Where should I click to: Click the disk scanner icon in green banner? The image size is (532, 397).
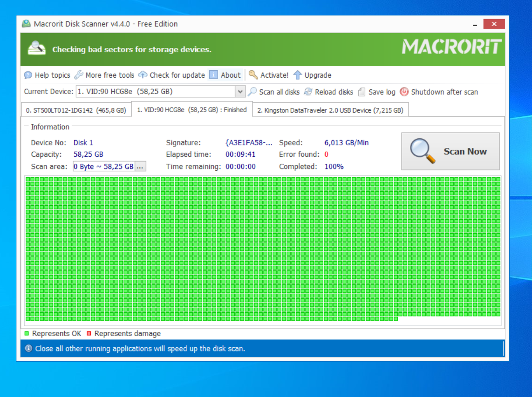(37, 48)
